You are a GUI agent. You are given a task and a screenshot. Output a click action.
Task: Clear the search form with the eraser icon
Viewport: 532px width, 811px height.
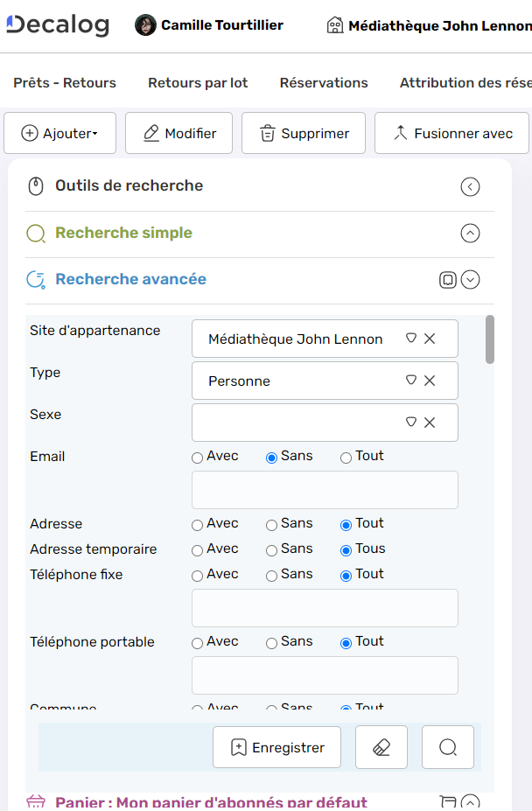click(381, 746)
